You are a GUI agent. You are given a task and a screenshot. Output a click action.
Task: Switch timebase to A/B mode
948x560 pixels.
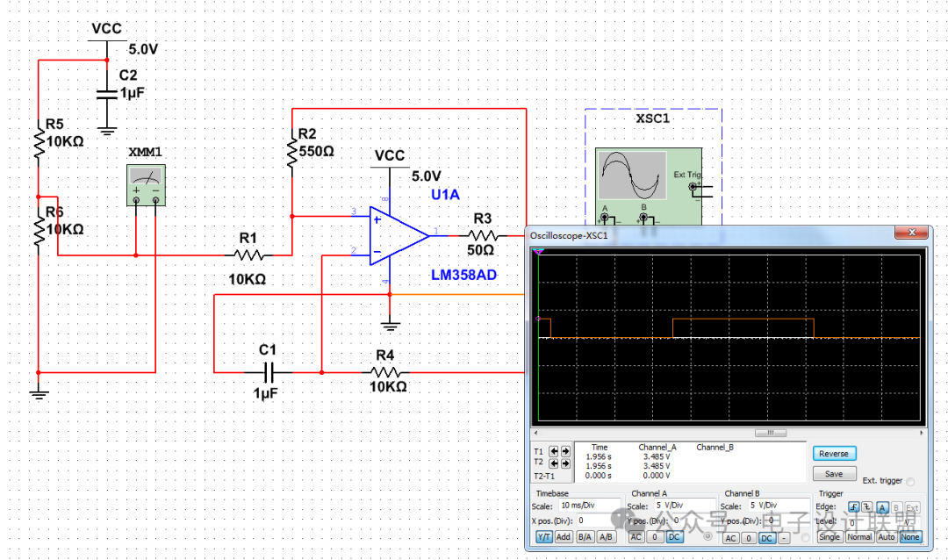pyautogui.click(x=605, y=536)
